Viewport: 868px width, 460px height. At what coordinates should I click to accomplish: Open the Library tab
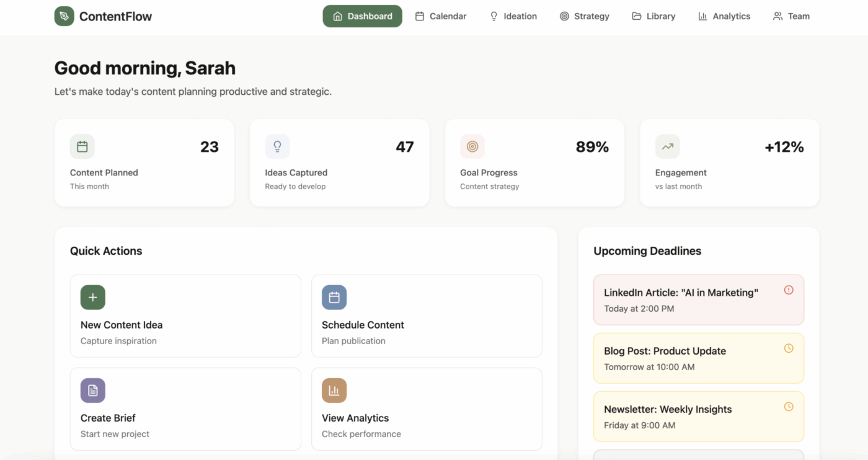pos(653,16)
